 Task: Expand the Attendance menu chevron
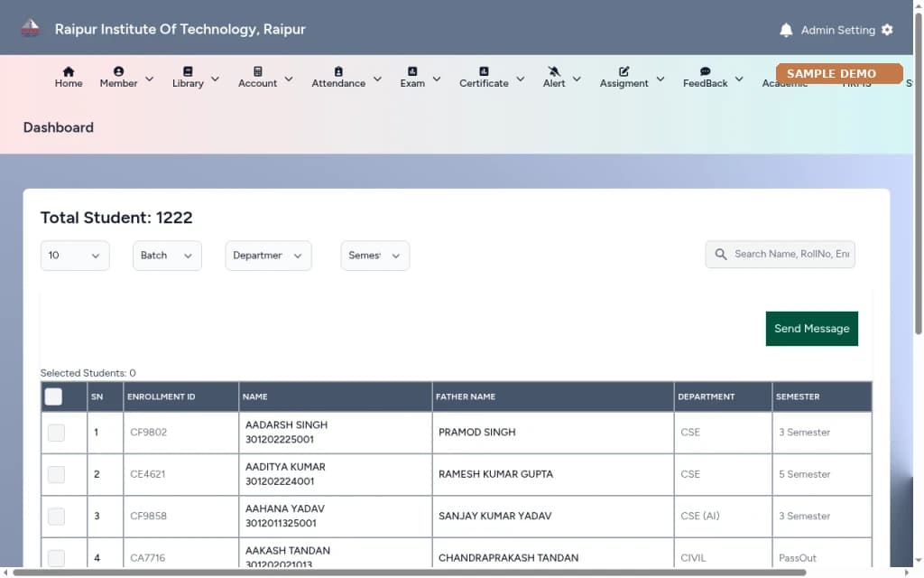coord(377,79)
